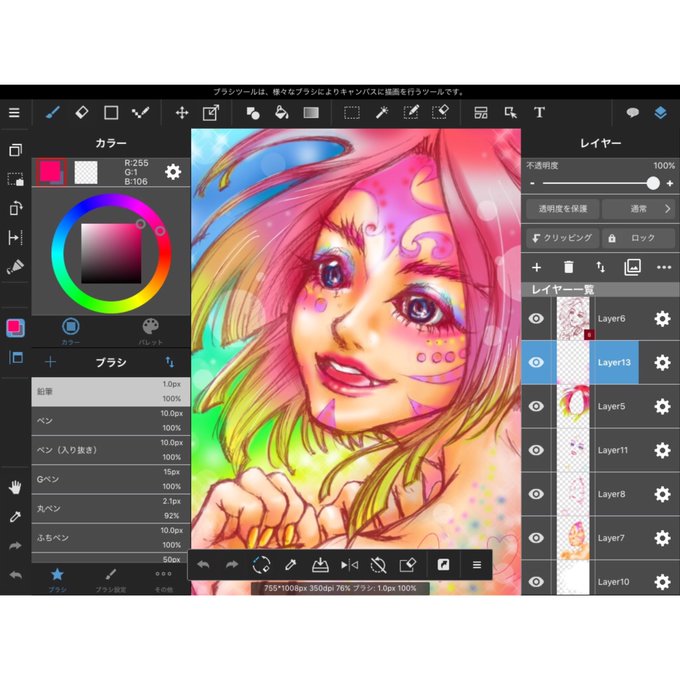Toggle 透明度を保護 option
680x680 pixels.
tap(562, 209)
